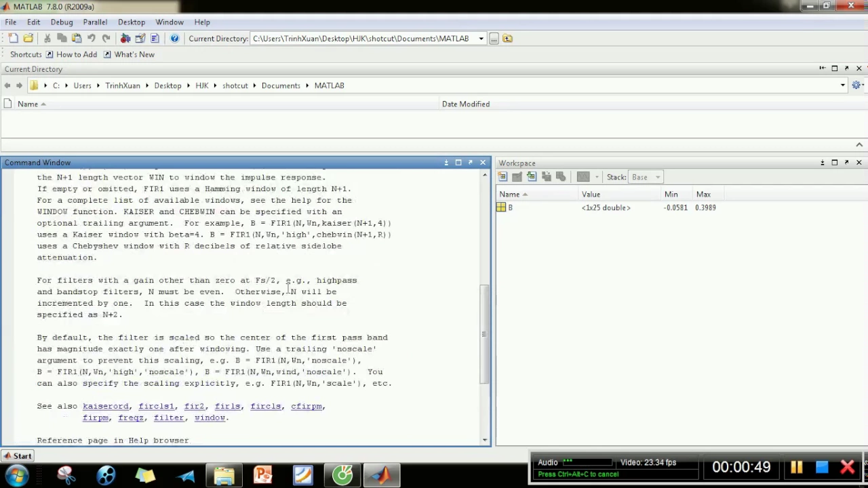Open Current Directory actions gear menu
Screen dimensions: 868x488
point(857,85)
